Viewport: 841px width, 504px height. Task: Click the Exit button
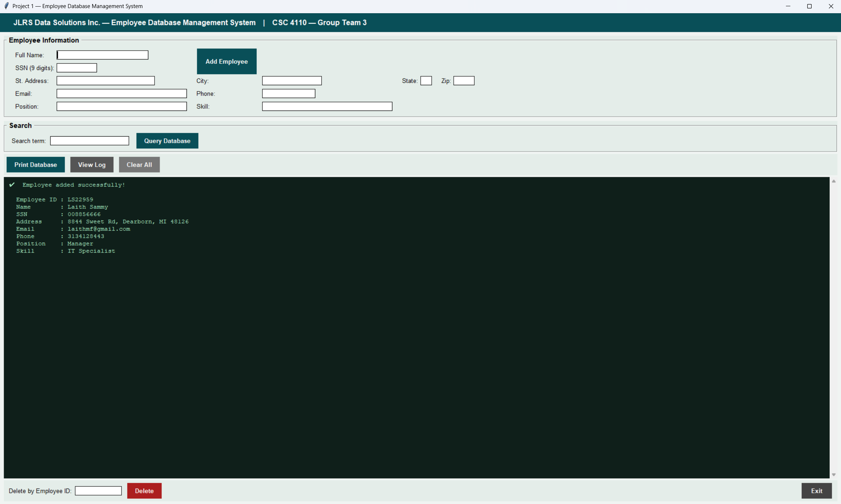(817, 491)
